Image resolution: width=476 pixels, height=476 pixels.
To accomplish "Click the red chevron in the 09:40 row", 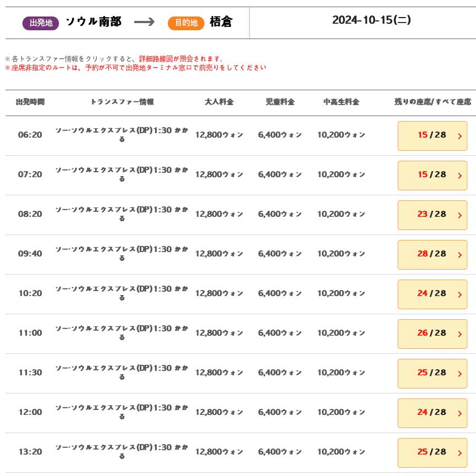I will pos(459,255).
